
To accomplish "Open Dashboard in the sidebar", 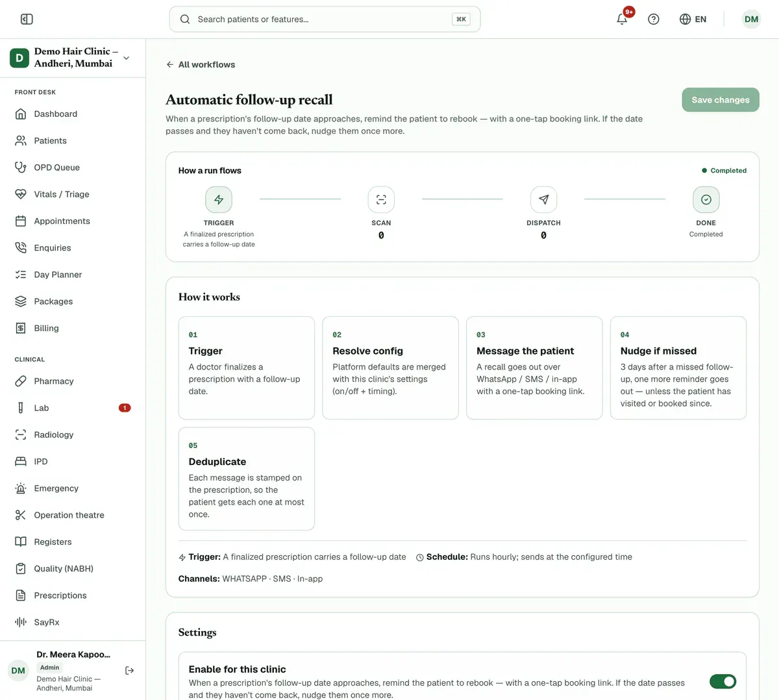I will [x=73, y=114].
